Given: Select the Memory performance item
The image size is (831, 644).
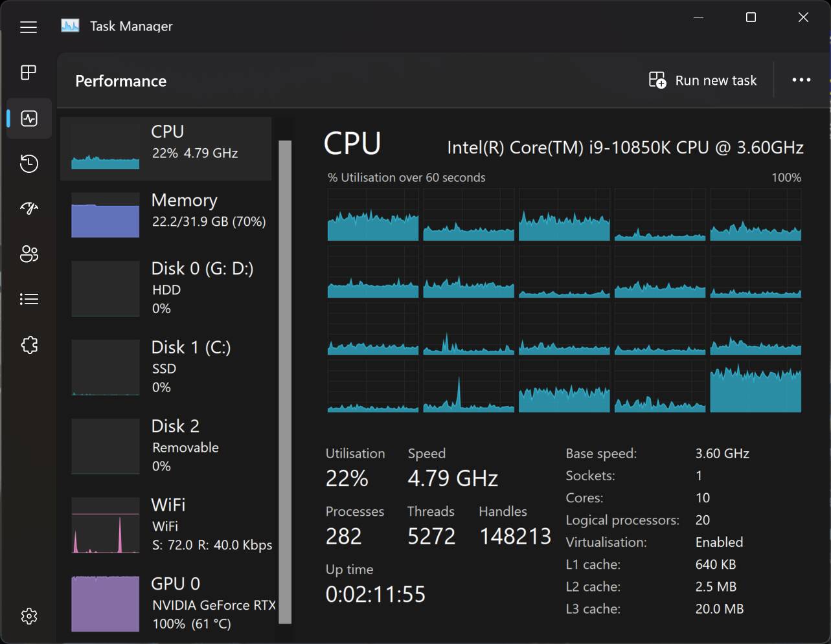Looking at the screenshot, I should [x=166, y=216].
